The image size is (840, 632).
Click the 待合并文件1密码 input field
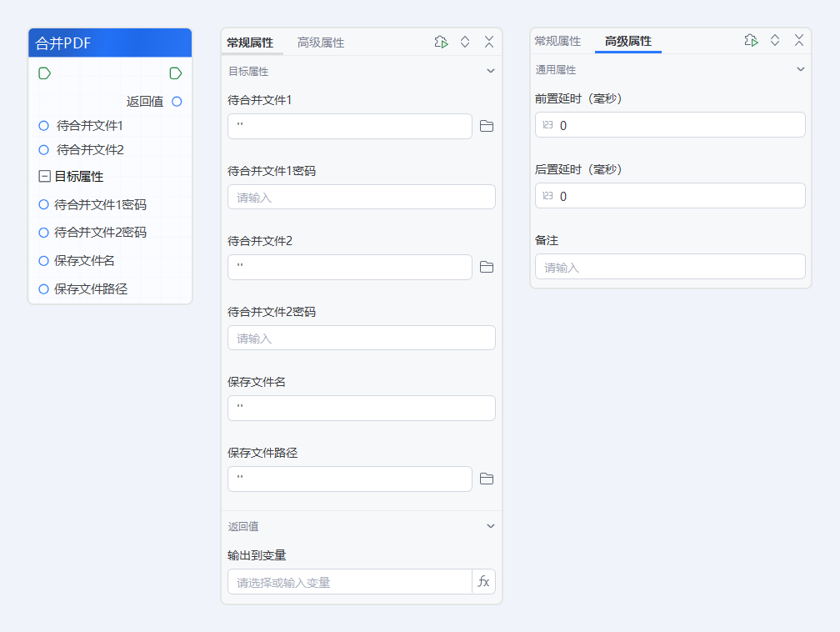(361, 197)
